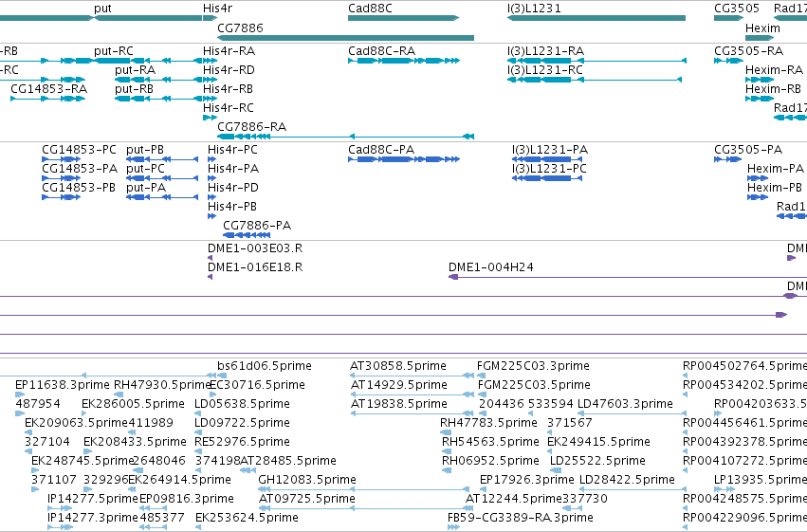Screen dimensions: 807x532
Task: Select protein 'put-PC'
Action: pos(145,169)
